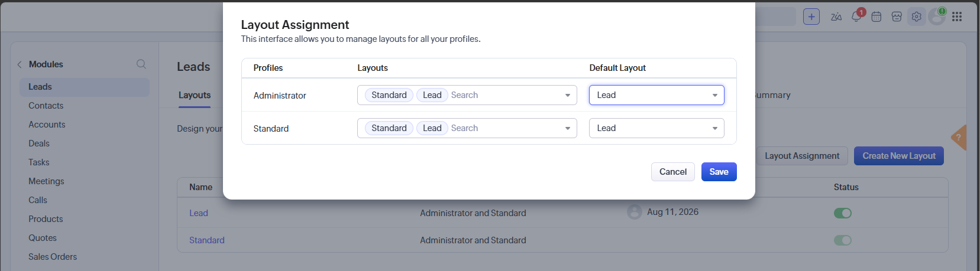Cancel the Layout Assignment dialog
Screen dimensions: 980x271
(673, 172)
